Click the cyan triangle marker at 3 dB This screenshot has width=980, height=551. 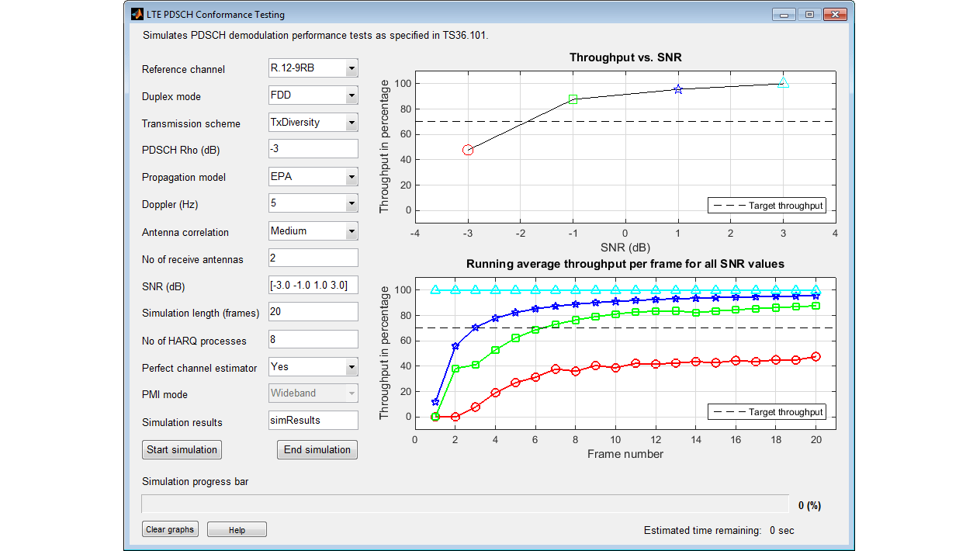(x=784, y=83)
